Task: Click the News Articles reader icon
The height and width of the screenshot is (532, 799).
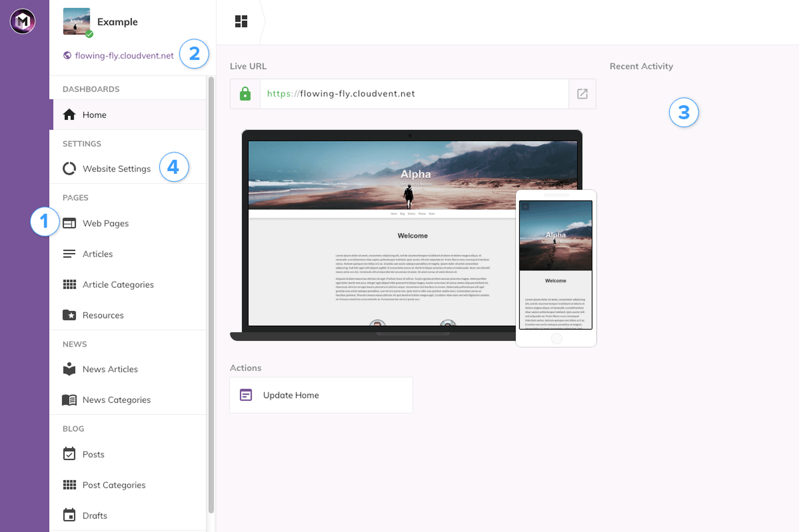Action: (x=69, y=369)
